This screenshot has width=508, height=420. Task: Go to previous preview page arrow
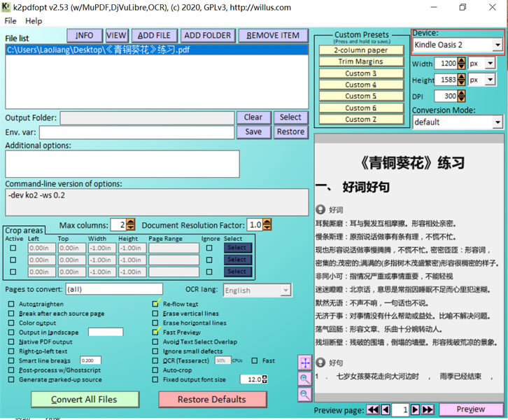click(x=386, y=409)
